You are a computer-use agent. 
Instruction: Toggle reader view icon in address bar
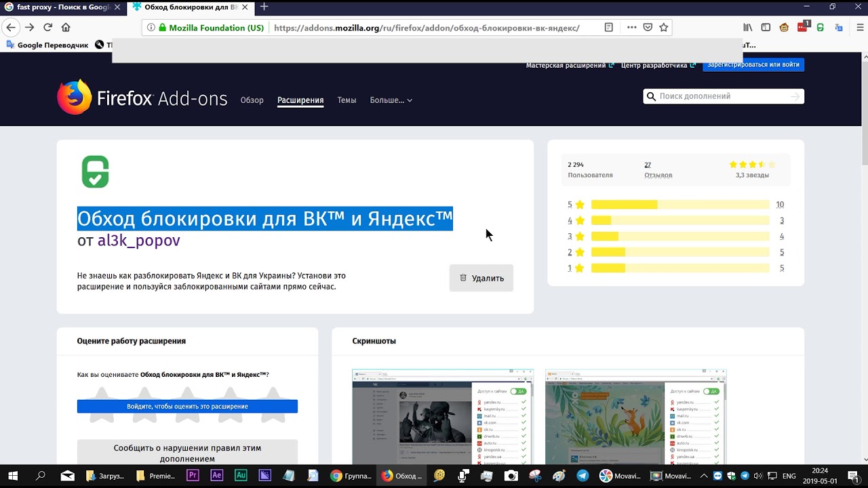click(608, 28)
